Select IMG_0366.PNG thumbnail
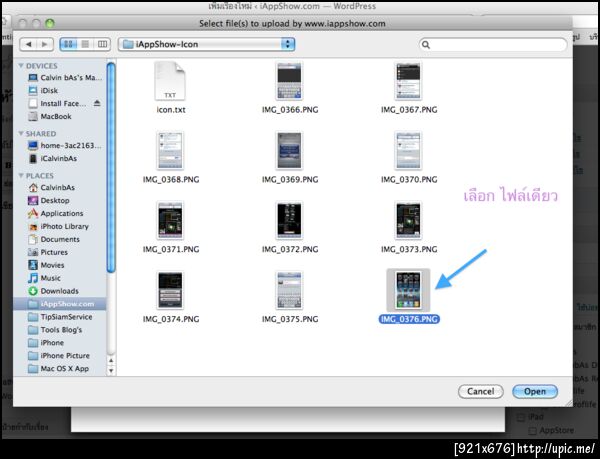 (289, 81)
